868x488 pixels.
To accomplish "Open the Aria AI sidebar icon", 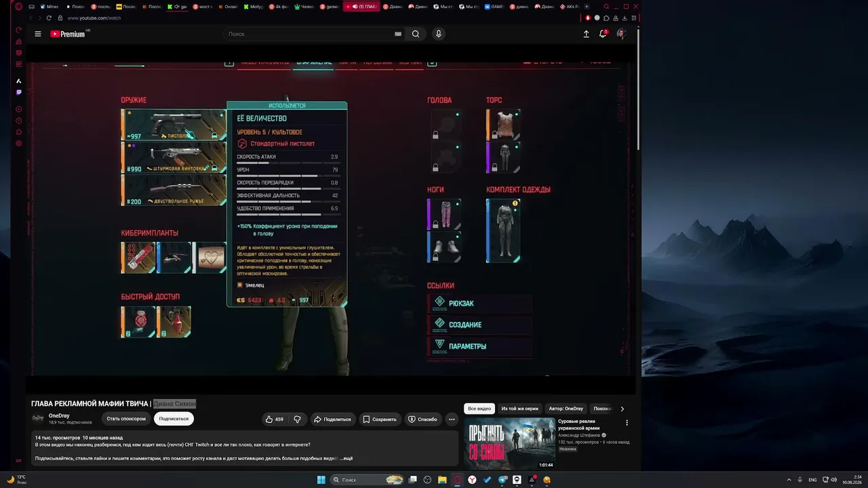I will pos(19,81).
